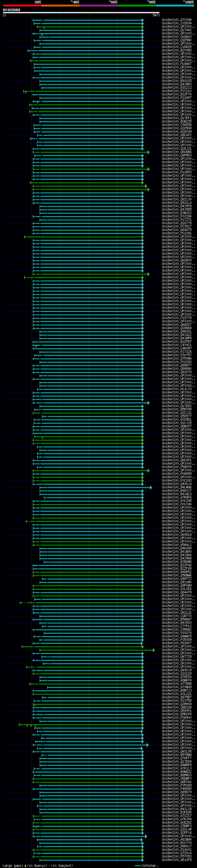Pick the UniRef100_P10853 subject label
The height and width of the screenshot is (868, 197).
click(x=177, y=172)
